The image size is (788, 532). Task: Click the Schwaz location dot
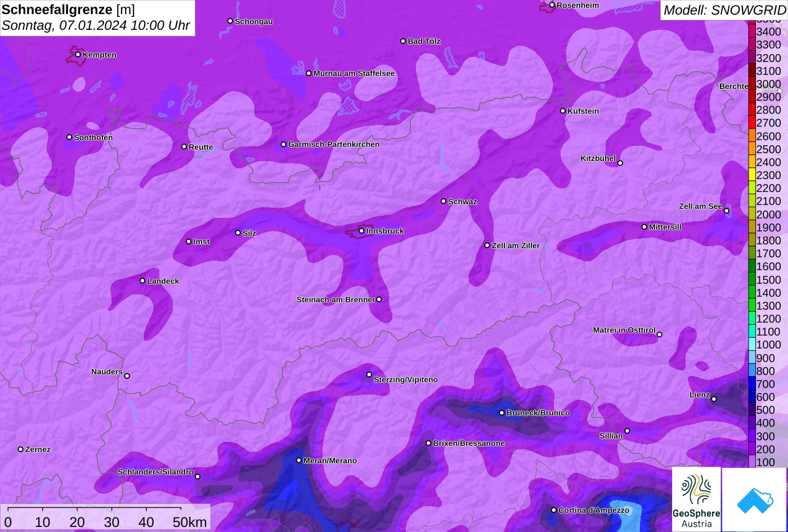[444, 201]
